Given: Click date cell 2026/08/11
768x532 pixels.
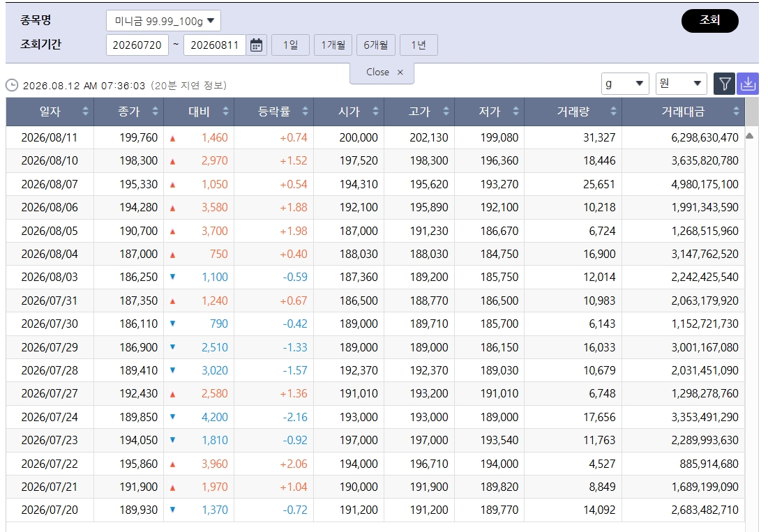Looking at the screenshot, I should pyautogui.click(x=50, y=137).
